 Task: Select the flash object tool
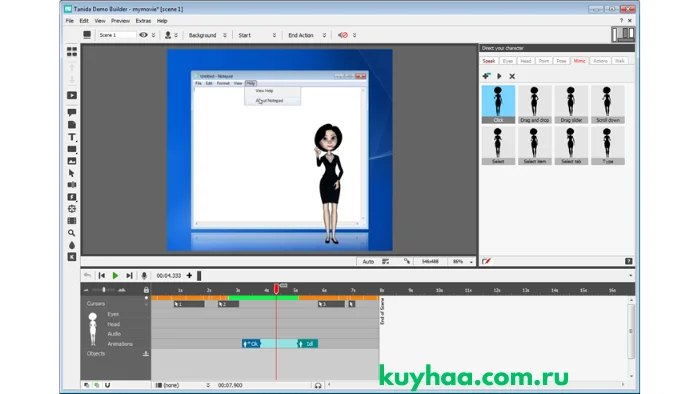click(71, 197)
